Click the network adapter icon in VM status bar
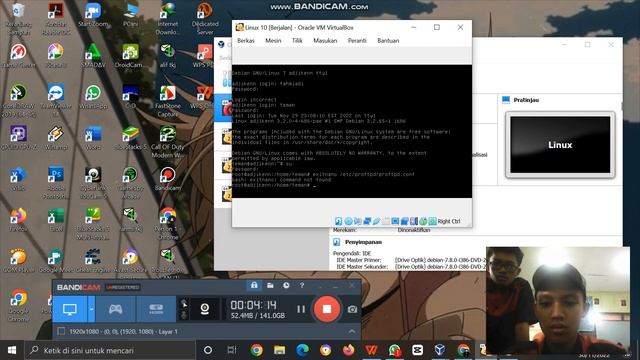The image size is (640, 360). tap(367, 221)
